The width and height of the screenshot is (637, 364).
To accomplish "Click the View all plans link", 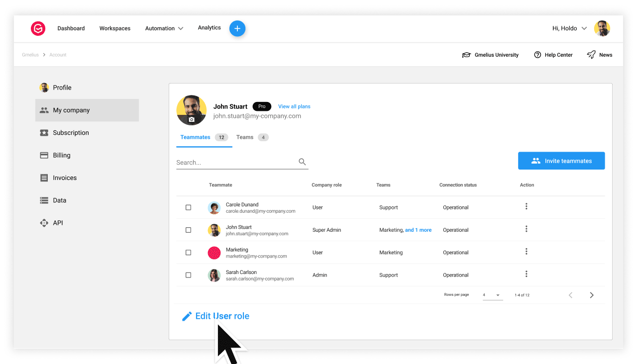I will (x=294, y=106).
